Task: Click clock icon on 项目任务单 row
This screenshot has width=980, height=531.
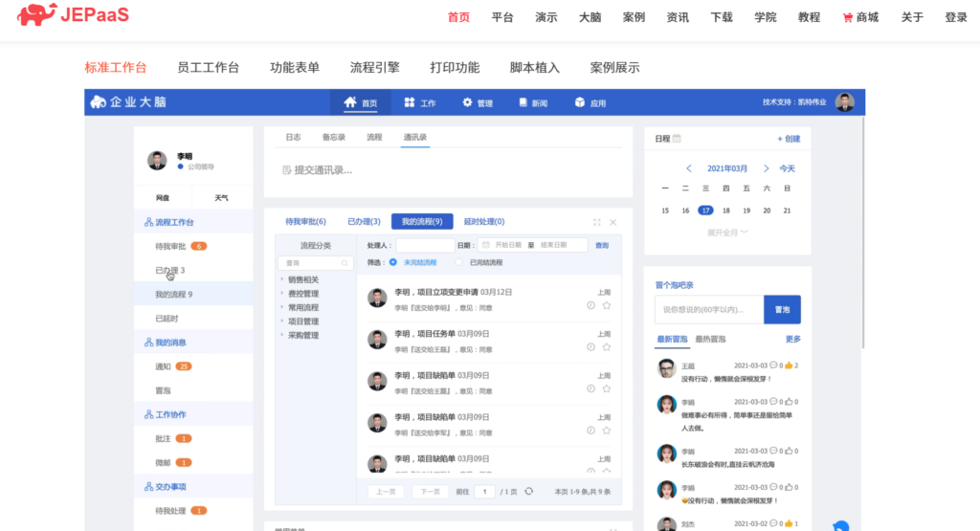Action: (x=590, y=347)
